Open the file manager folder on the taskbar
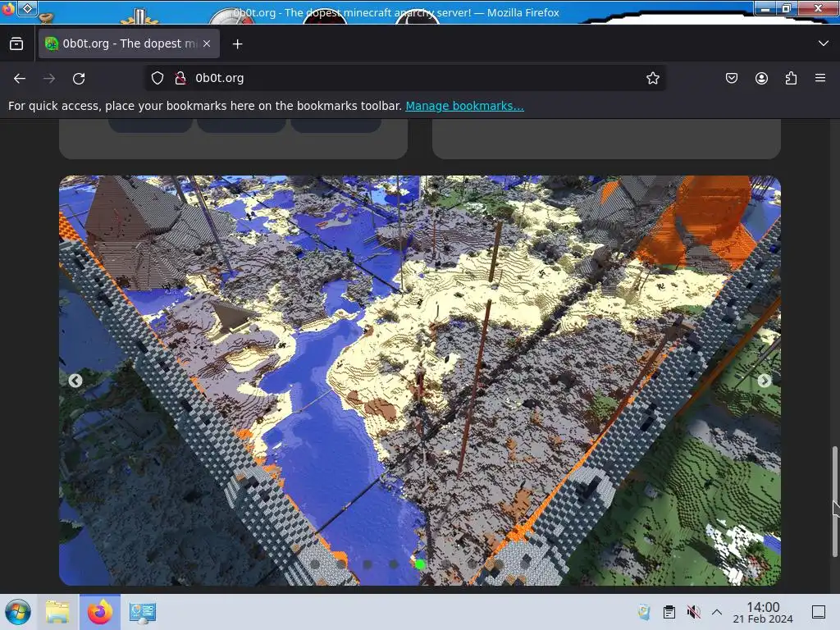Screen dimensions: 840x630 (57, 612)
